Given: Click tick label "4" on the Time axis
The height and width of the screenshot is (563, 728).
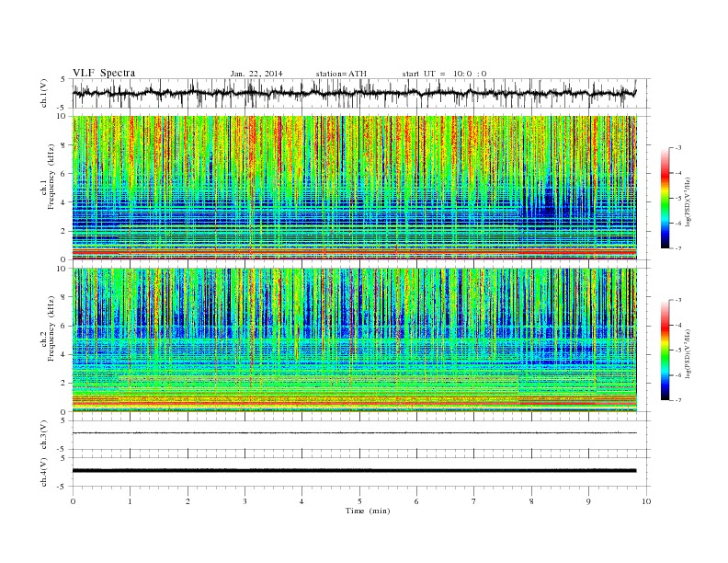Looking at the screenshot, I should point(301,501).
